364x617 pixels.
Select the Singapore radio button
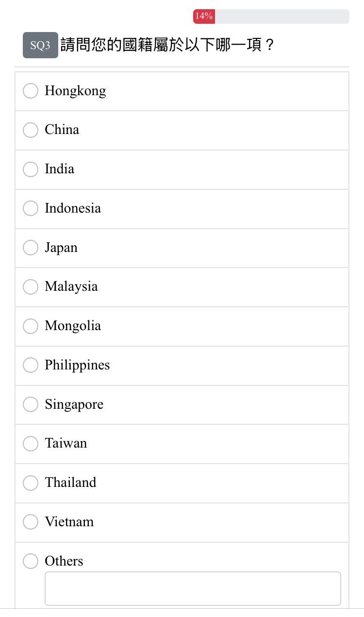(x=31, y=404)
